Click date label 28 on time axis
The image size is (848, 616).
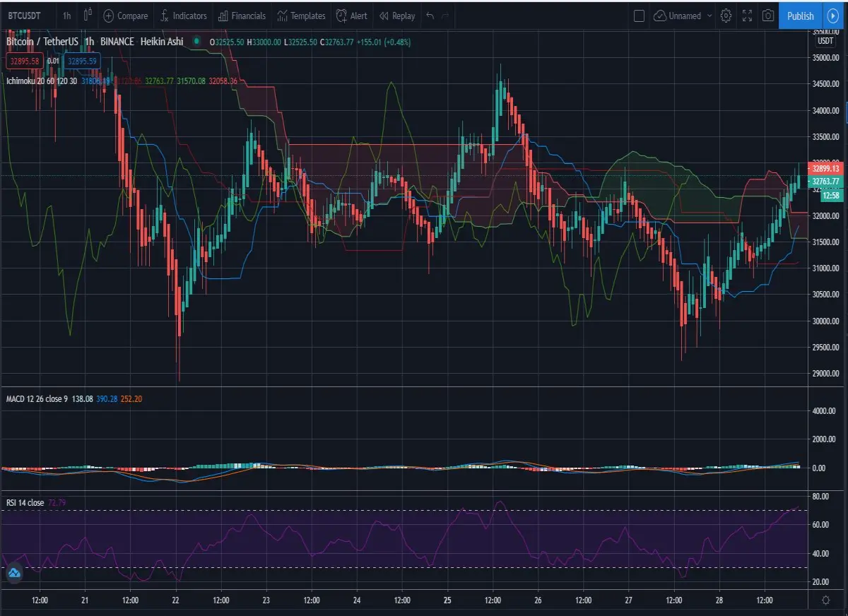point(719,600)
